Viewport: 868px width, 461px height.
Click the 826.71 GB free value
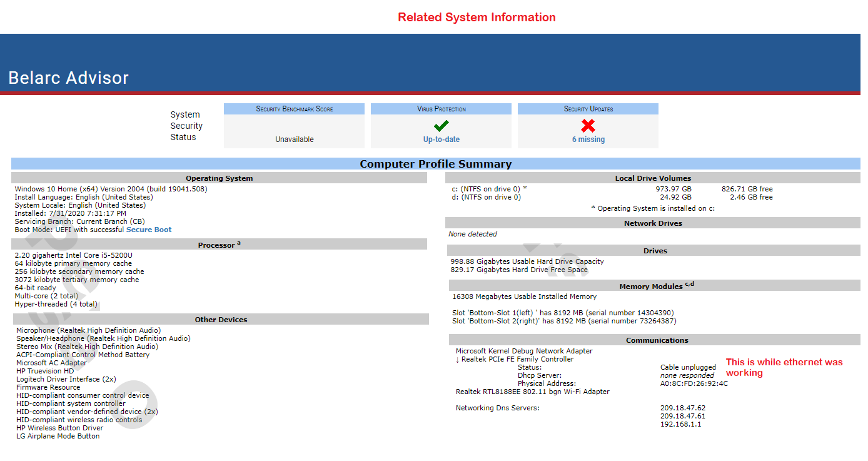click(747, 189)
